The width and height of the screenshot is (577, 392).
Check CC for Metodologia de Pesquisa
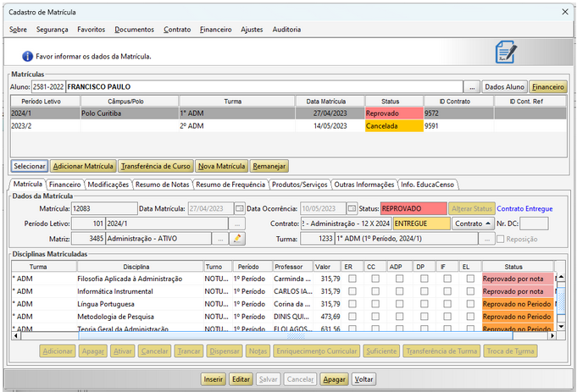[x=375, y=317]
